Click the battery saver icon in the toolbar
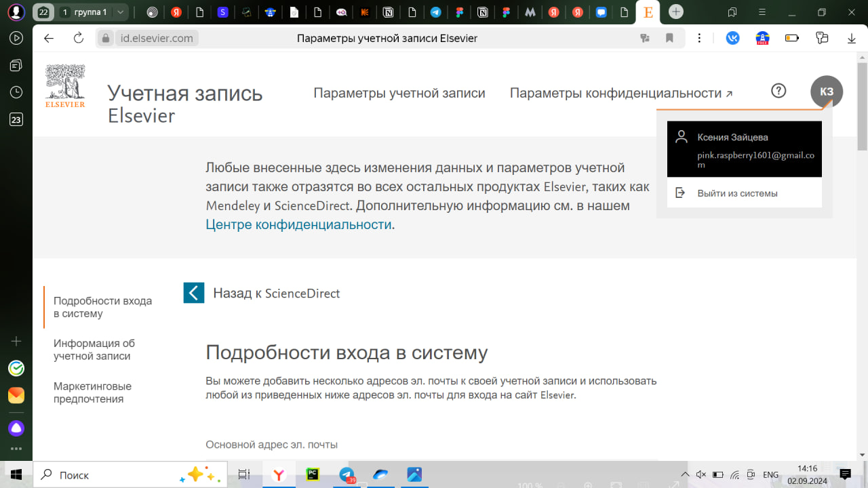The height and width of the screenshot is (488, 868). 792,39
